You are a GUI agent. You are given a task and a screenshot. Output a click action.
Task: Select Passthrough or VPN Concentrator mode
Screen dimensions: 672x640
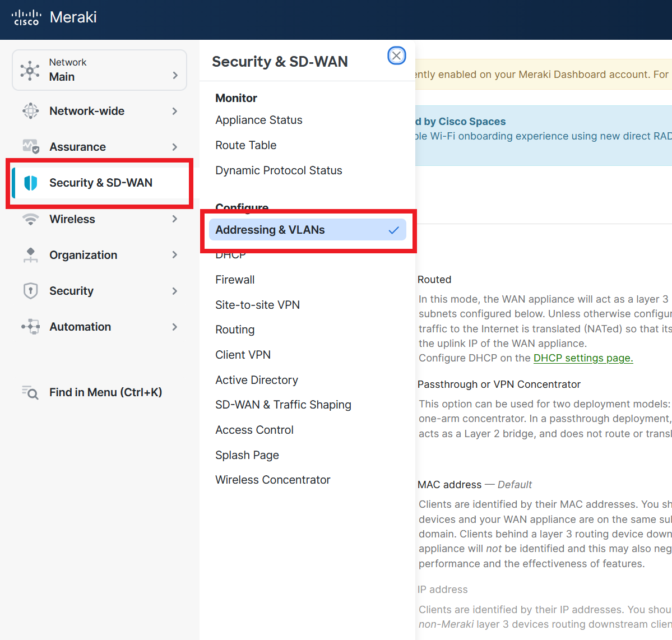499,384
